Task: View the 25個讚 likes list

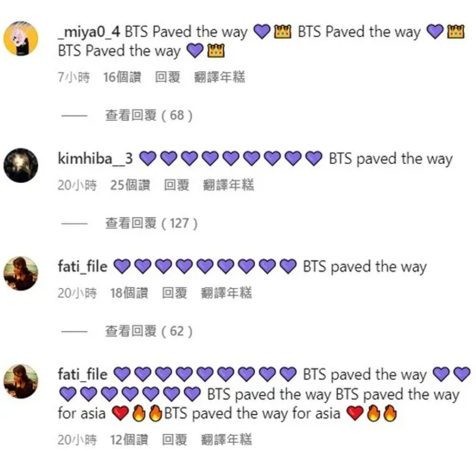Action: click(130, 185)
